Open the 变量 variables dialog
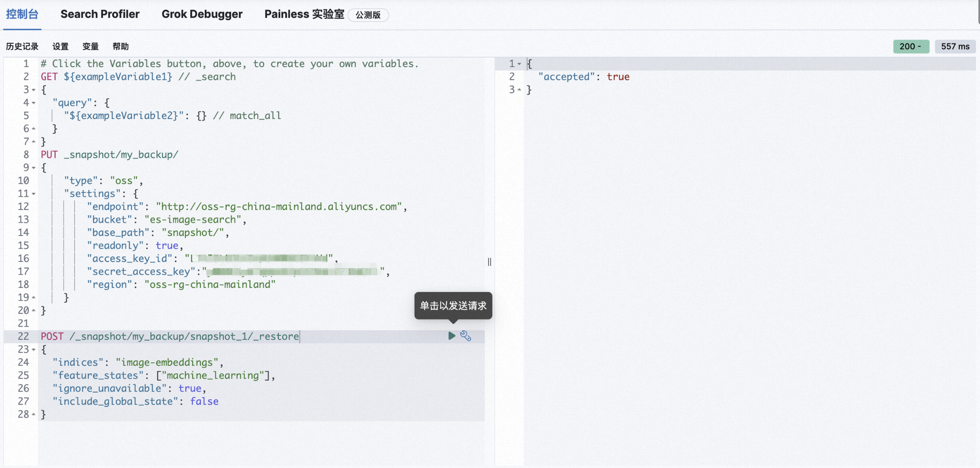Image resolution: width=980 pixels, height=468 pixels. pos(91,47)
